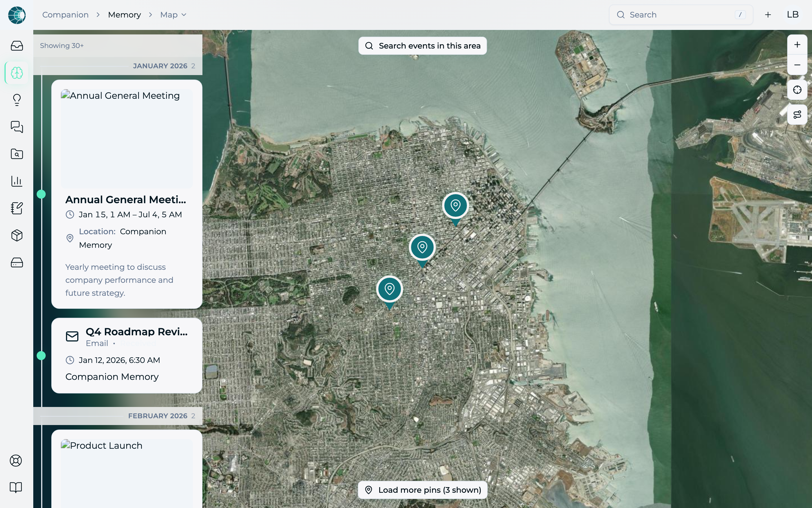Open the 'Q4 Roadmap Revi...' card title

pos(136,332)
